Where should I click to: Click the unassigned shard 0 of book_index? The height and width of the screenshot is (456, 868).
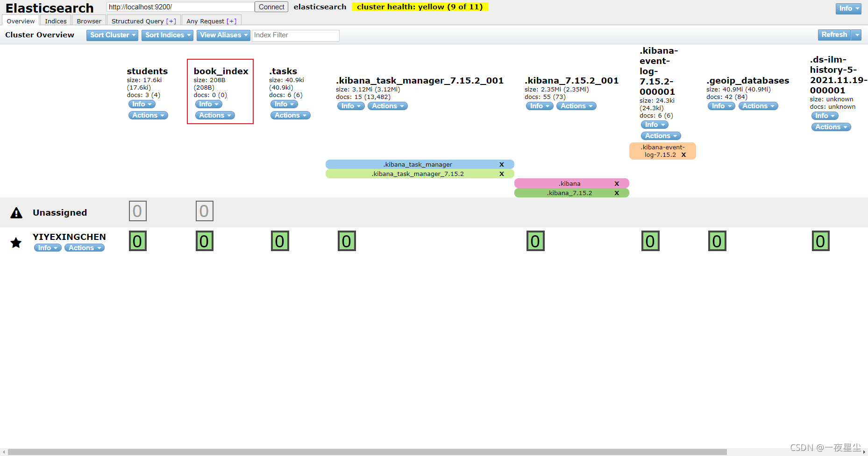tap(204, 211)
